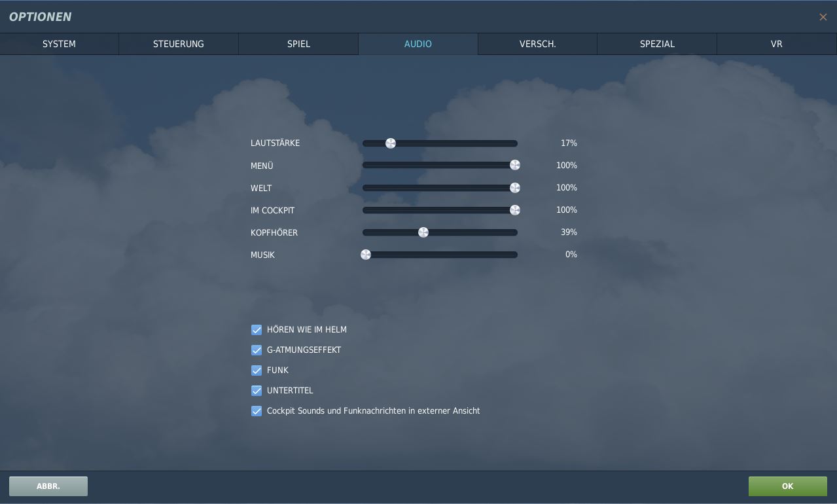Raise the KOPFHÖRER volume slider
This screenshot has height=504, width=837.
click(x=423, y=232)
